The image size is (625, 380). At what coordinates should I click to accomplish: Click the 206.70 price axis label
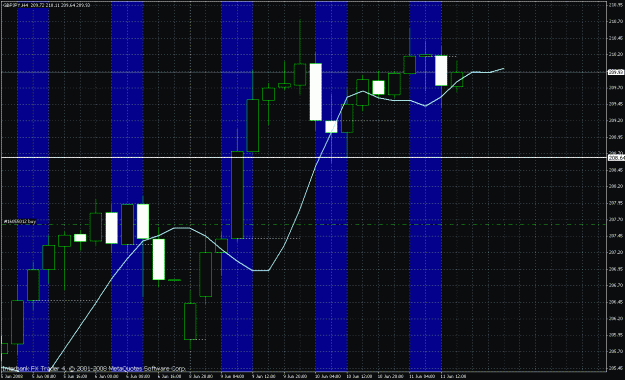[616, 285]
